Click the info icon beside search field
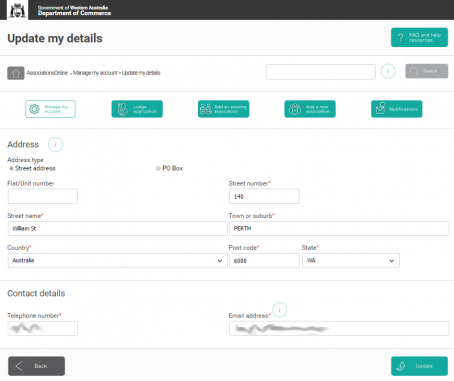 [388, 71]
